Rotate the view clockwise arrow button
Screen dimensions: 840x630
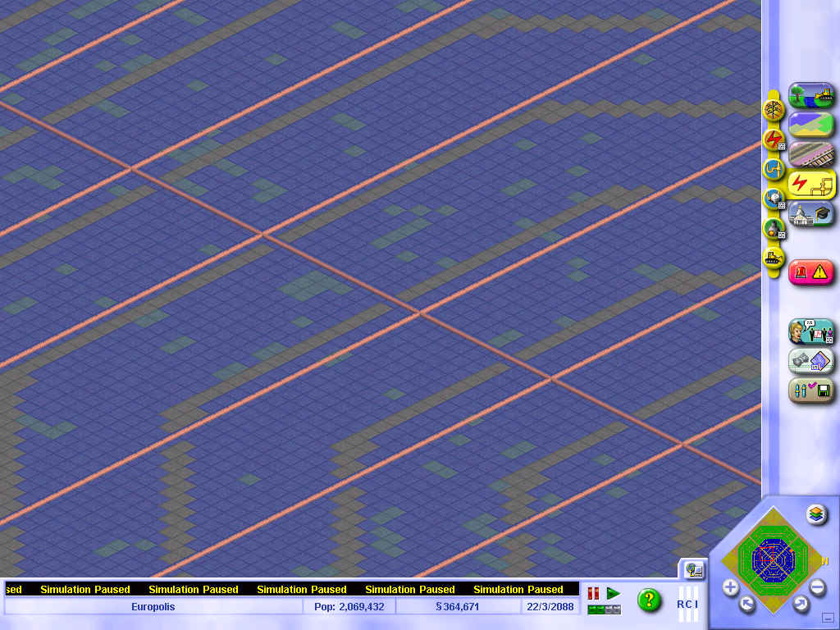(x=801, y=605)
